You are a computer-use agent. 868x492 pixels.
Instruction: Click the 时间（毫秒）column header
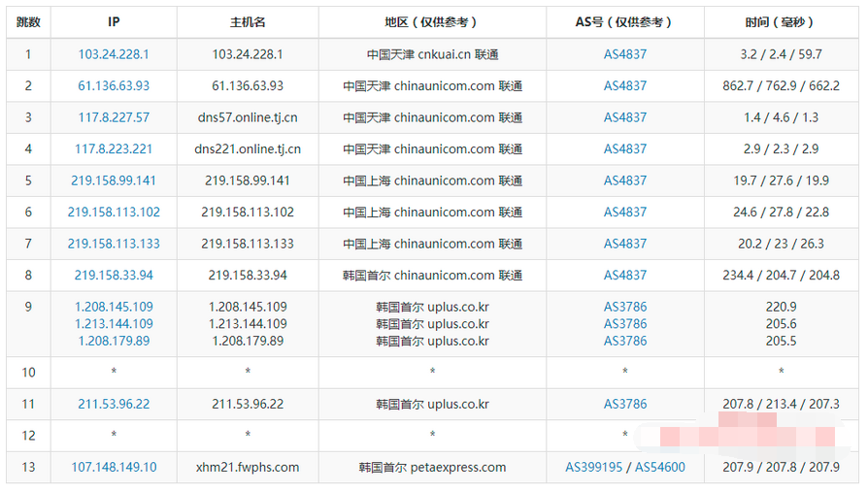[x=781, y=22]
